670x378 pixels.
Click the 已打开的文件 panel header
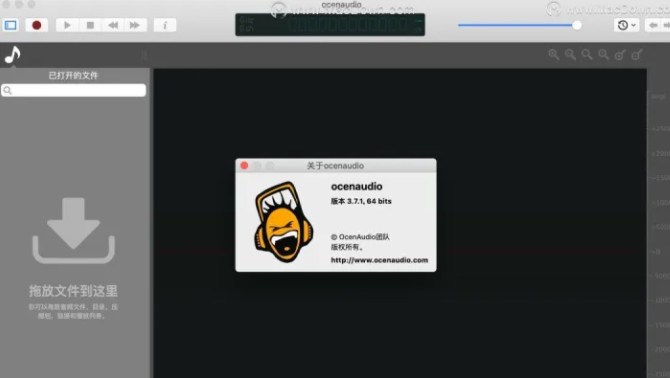point(73,76)
